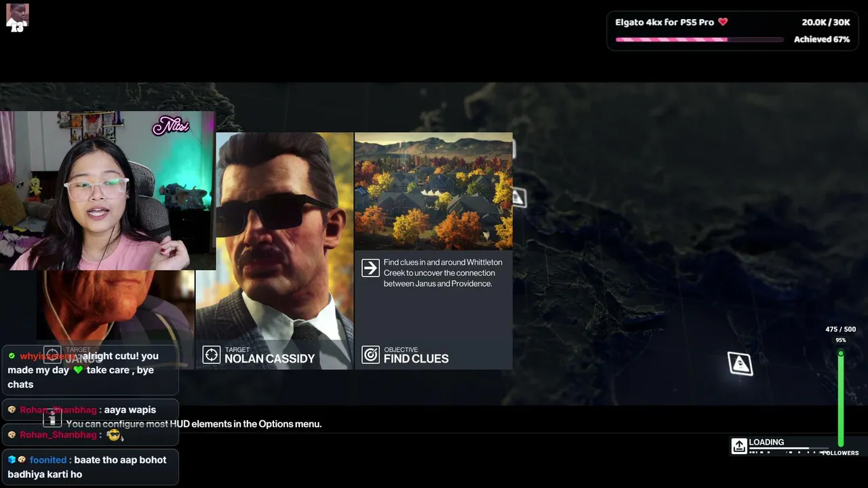This screenshot has width=868, height=488.
Task: Click the 'Find clues in and around Whittleton Creek' description
Action: (443, 273)
